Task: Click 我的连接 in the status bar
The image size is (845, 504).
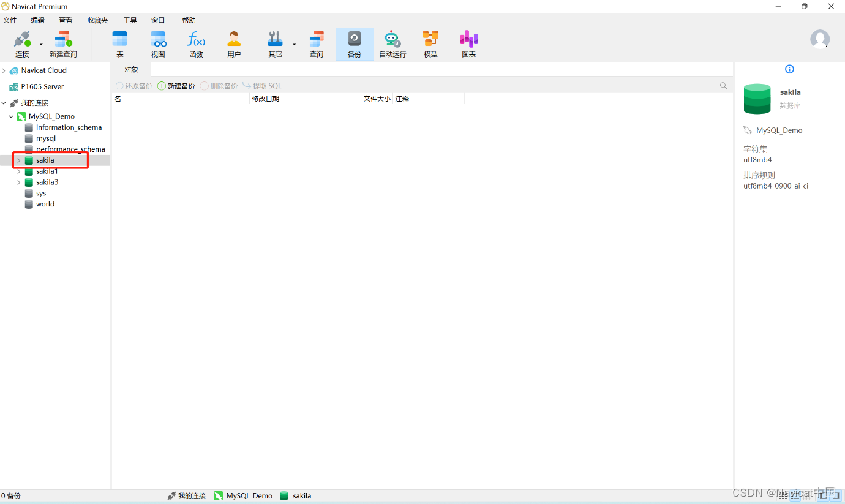Action: click(x=187, y=496)
